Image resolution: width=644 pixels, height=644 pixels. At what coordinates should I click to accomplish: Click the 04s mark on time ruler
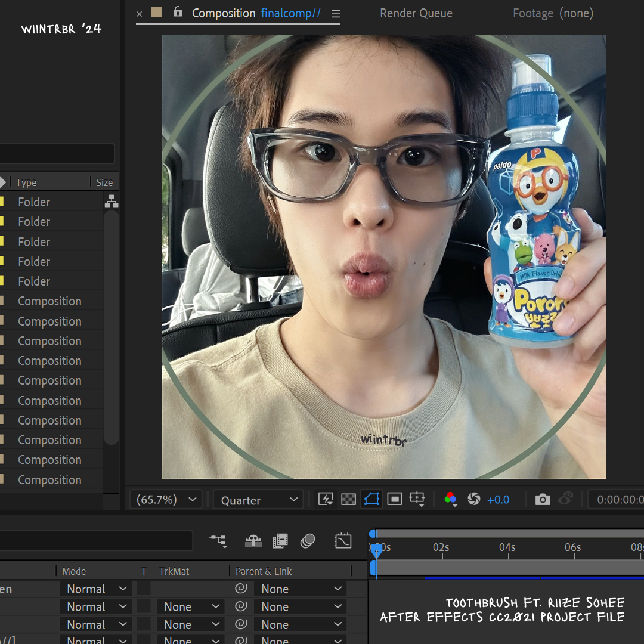(x=507, y=547)
